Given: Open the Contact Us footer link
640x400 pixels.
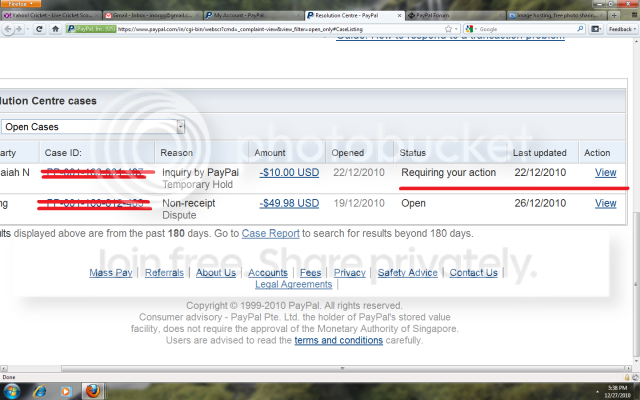Looking at the screenshot, I should [473, 273].
